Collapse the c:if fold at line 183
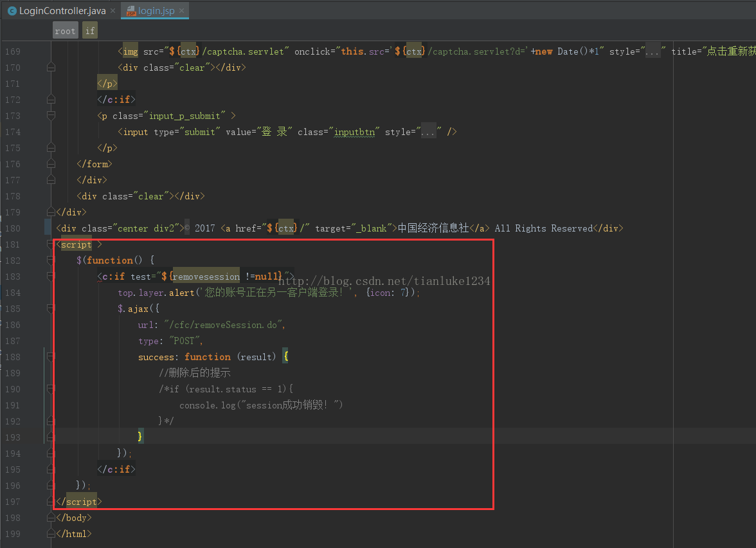This screenshot has width=756, height=548. pyautogui.click(x=51, y=276)
